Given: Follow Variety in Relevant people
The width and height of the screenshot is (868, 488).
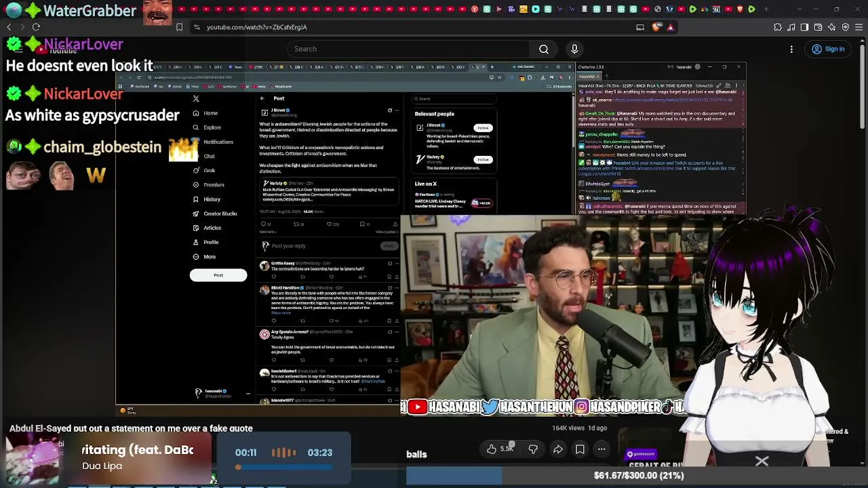Looking at the screenshot, I should click(483, 160).
